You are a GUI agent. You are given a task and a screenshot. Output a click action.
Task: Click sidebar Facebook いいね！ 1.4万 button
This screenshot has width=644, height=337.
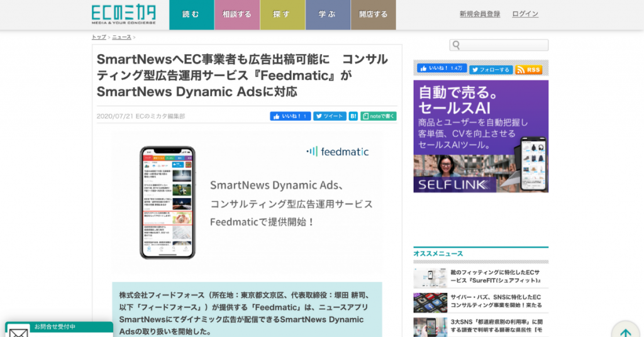pyautogui.click(x=441, y=69)
